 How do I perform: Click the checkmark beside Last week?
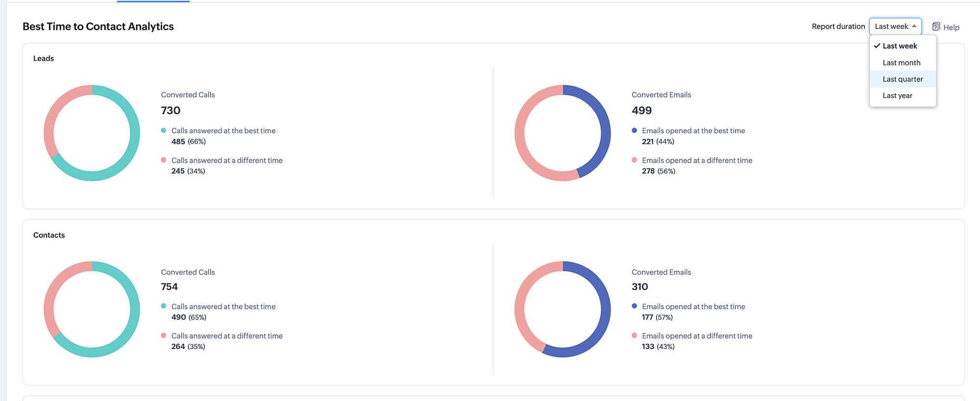[x=877, y=46]
